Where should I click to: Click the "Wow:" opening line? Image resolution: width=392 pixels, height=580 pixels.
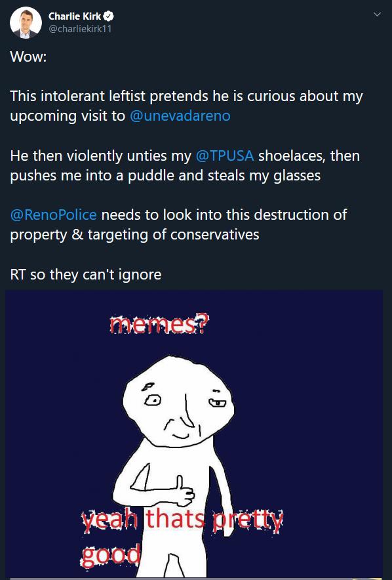(28, 56)
